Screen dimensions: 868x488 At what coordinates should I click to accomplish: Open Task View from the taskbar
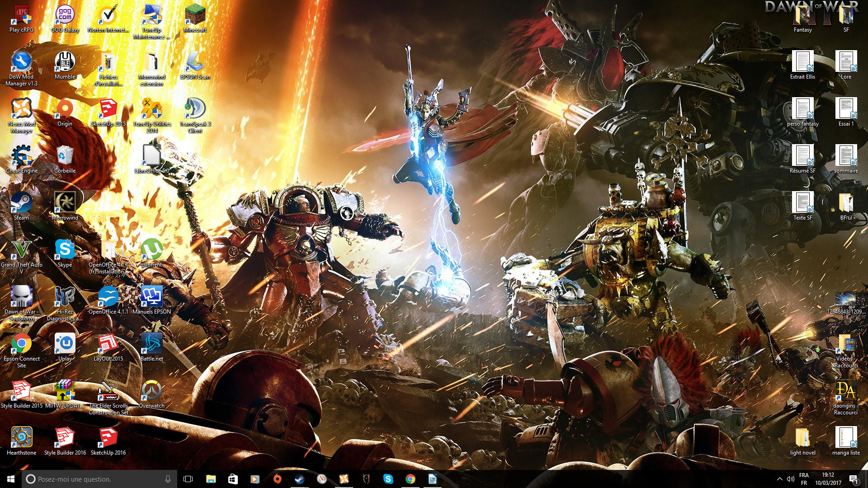[188, 479]
